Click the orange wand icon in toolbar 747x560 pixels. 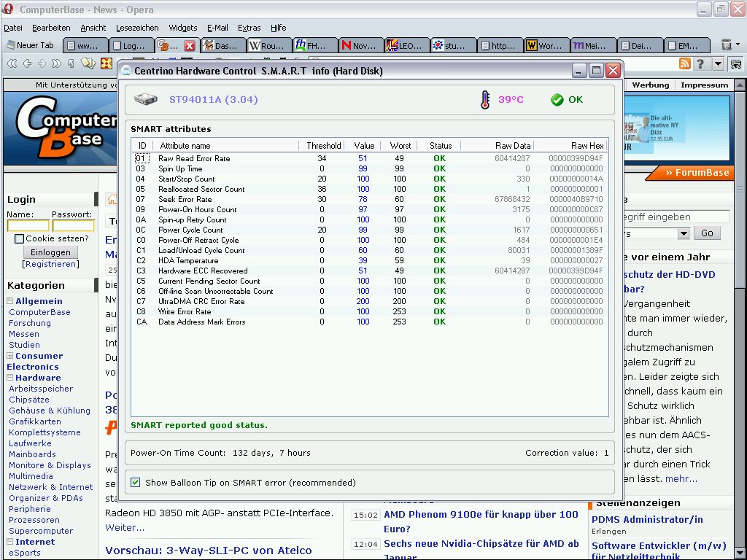click(107, 63)
